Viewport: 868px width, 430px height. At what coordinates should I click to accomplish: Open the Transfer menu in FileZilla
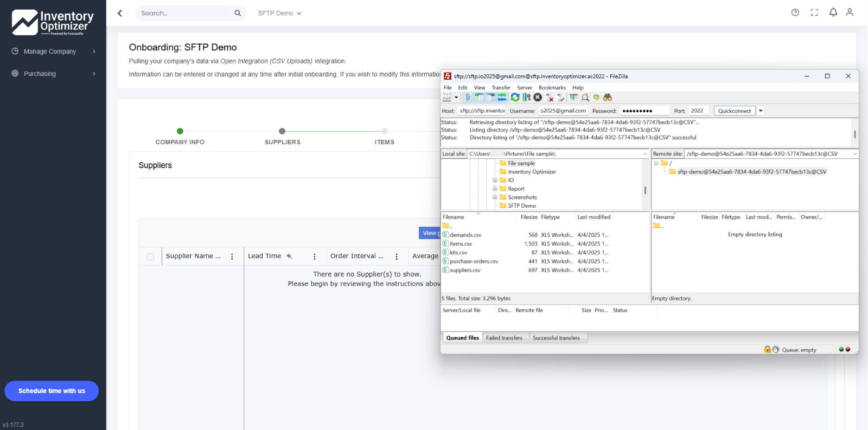tap(501, 88)
